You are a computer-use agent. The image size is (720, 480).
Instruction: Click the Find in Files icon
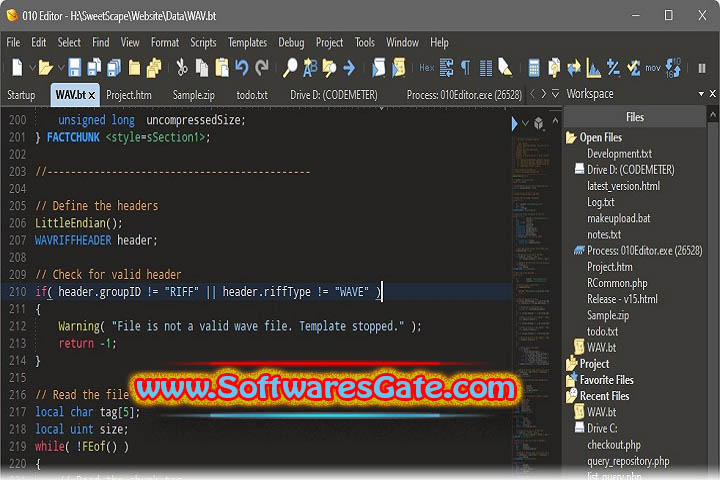[x=329, y=68]
